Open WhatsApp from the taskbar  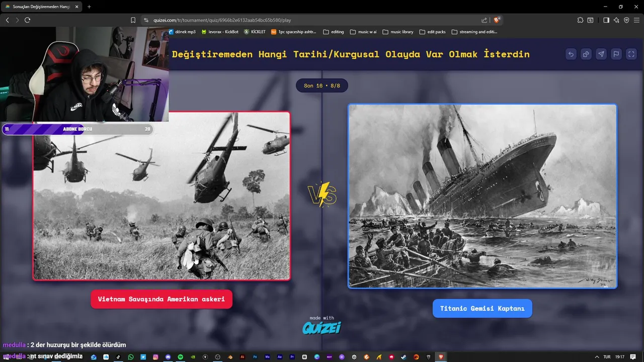coord(131,357)
